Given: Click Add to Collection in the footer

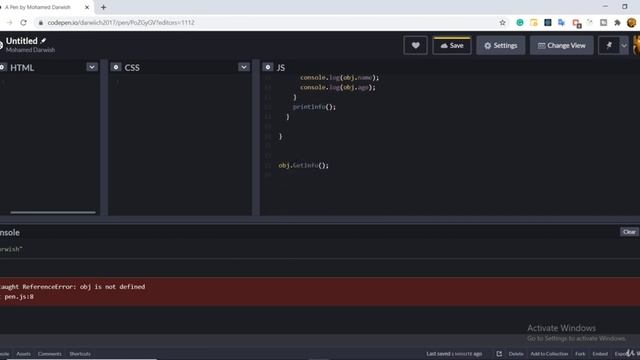Looking at the screenshot, I should (549, 354).
